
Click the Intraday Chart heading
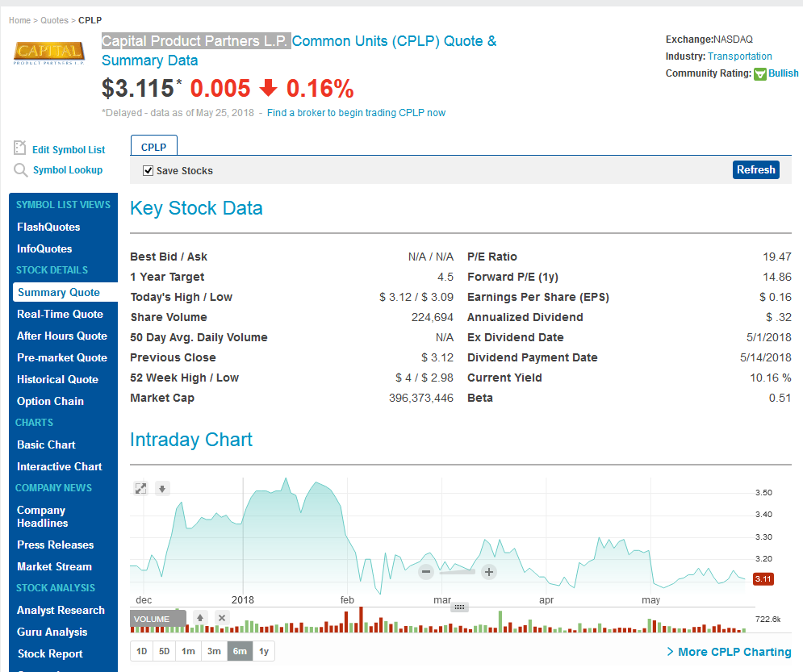(x=191, y=440)
